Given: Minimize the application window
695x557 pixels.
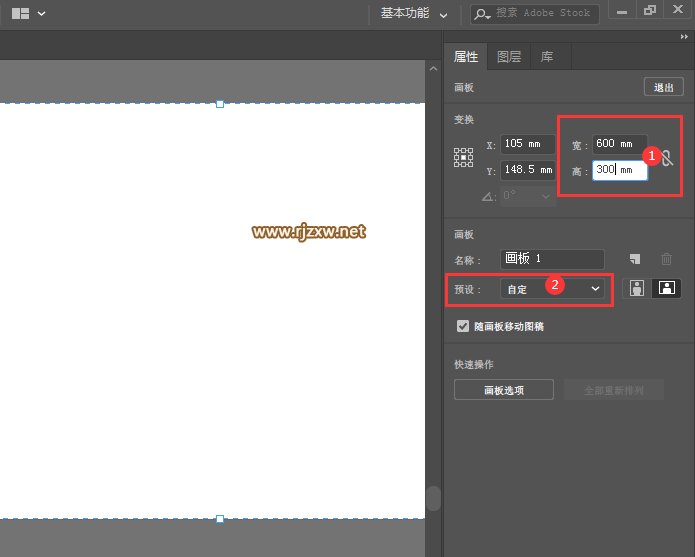Looking at the screenshot, I should (x=622, y=11).
